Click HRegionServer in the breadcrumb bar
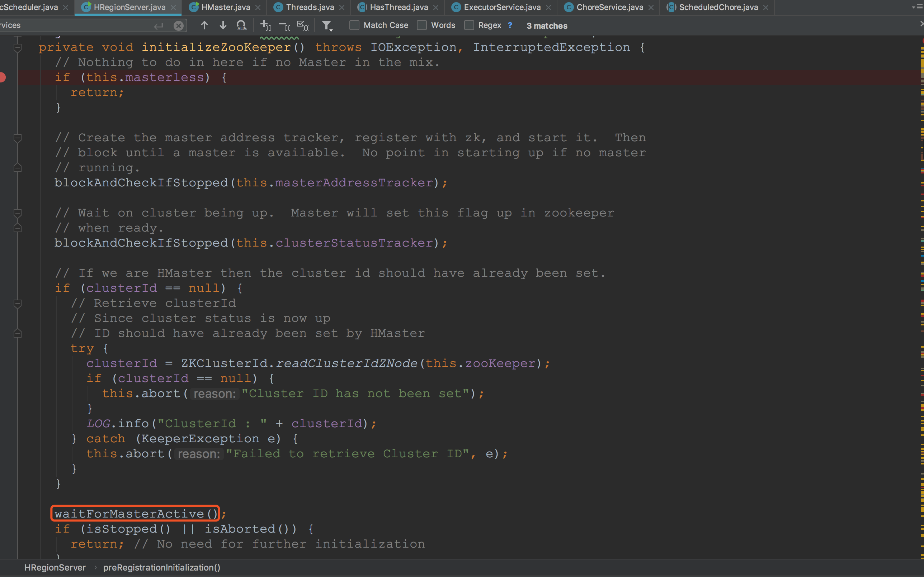924x577 pixels. [55, 567]
